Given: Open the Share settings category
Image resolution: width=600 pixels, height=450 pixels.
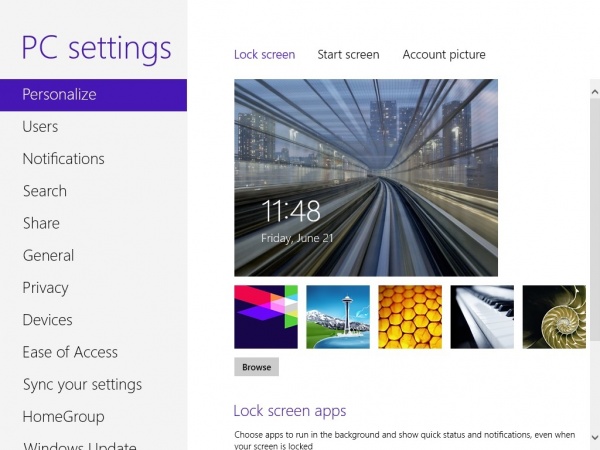Looking at the screenshot, I should point(41,223).
